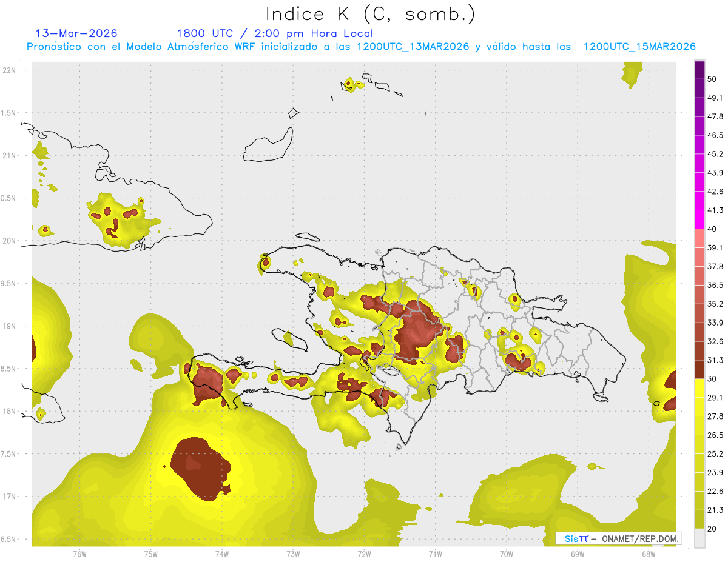The image size is (728, 562).
Task: Click the colorbar label '36.5'
Action: [x=715, y=285]
